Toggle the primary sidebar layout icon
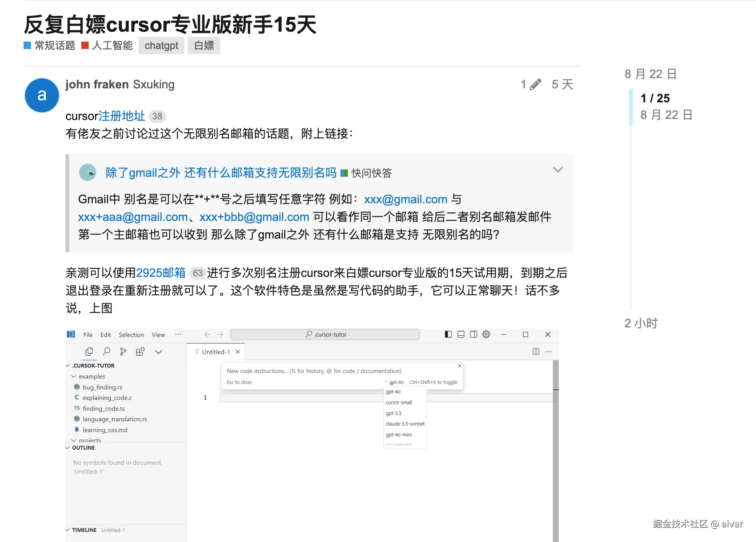 point(448,334)
